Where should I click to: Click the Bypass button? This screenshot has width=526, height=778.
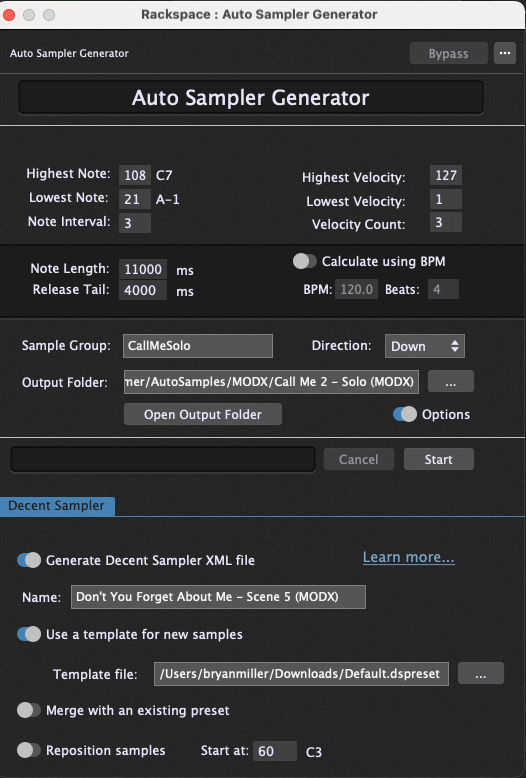[449, 53]
